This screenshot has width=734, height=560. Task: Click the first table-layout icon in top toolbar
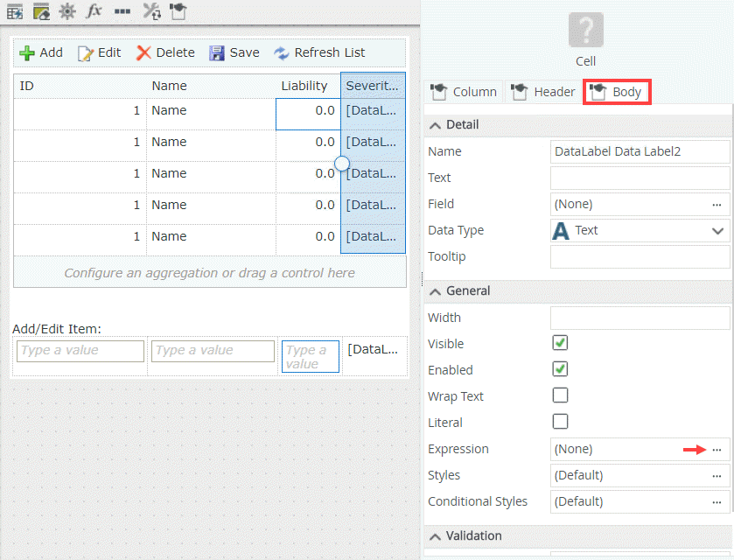[14, 11]
